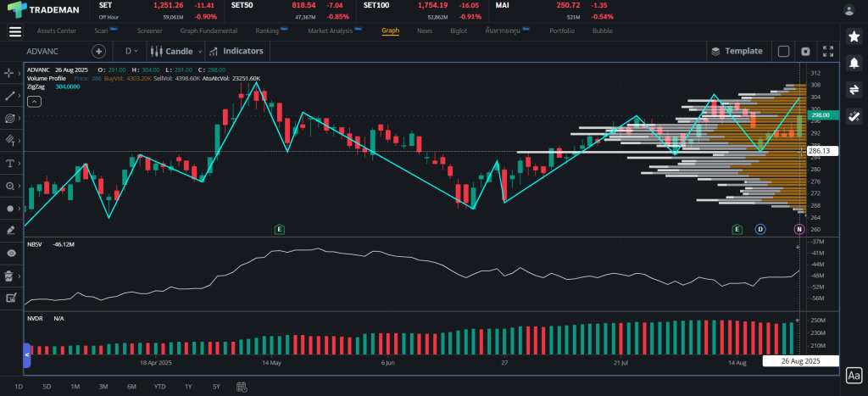868x396 pixels.
Task: Click the Indicators button
Action: point(236,51)
